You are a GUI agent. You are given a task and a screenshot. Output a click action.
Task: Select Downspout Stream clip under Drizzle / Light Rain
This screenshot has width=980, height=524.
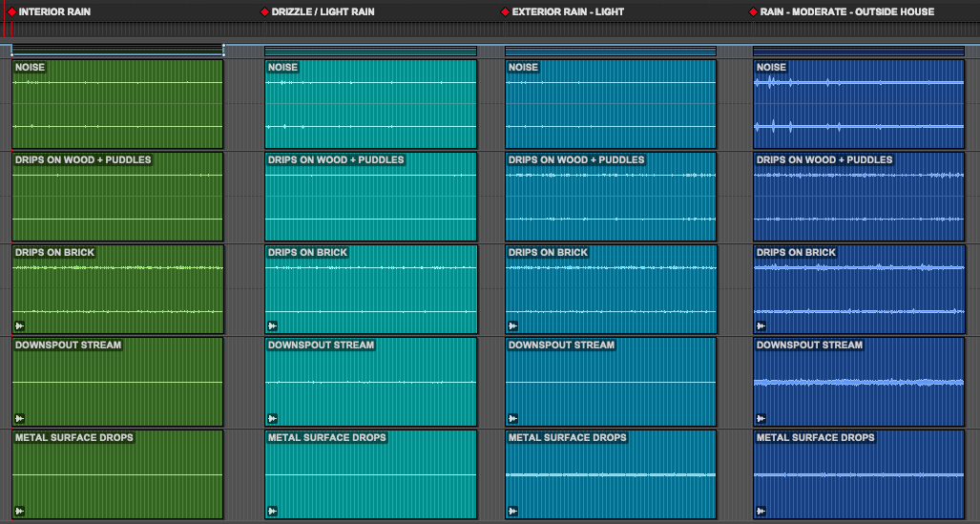(x=370, y=382)
